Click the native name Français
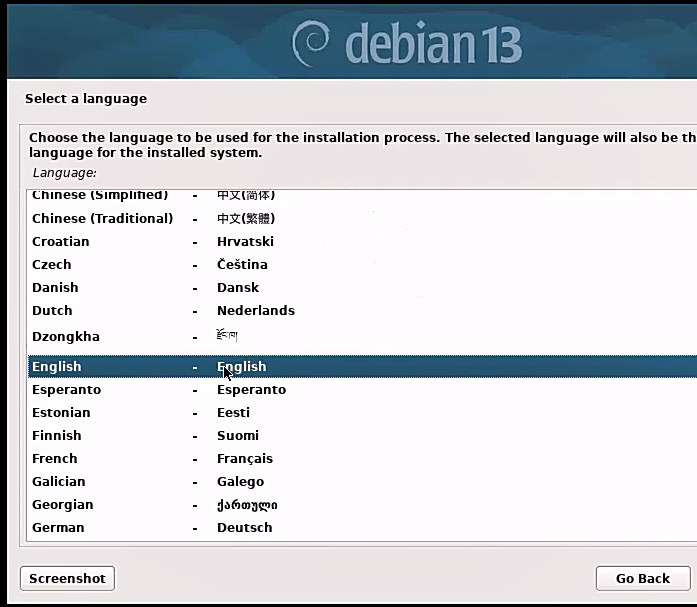Viewport: 697px width, 607px height. (x=245, y=458)
